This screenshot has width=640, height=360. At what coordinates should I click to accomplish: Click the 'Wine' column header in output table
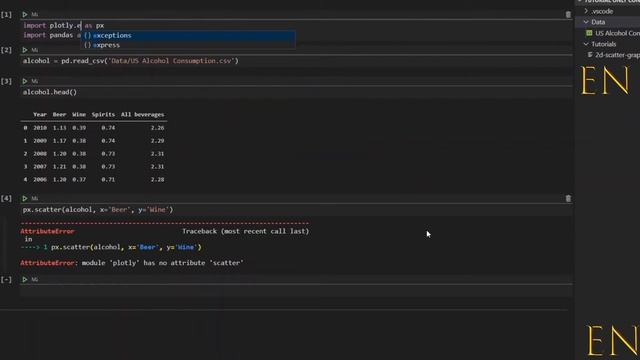[79, 115]
